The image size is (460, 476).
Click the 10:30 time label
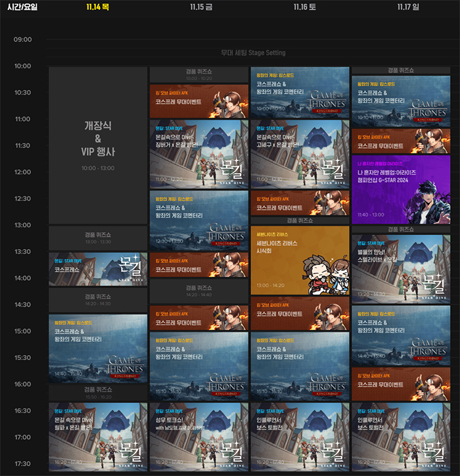point(22,93)
